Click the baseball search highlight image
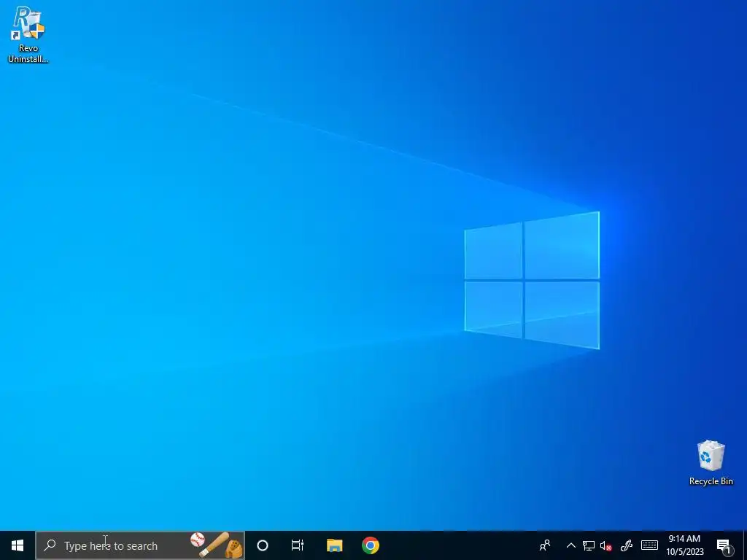747x560 pixels. [217, 545]
